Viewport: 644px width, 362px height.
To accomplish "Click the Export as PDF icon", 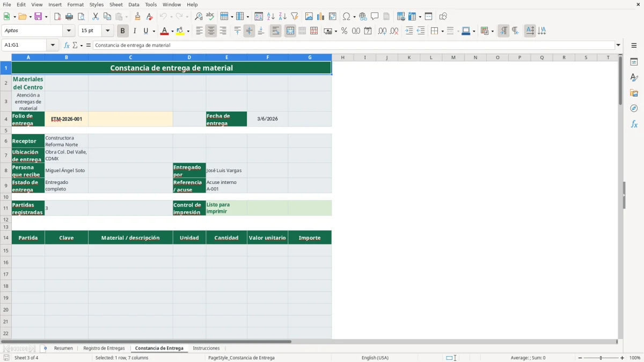I will click(57, 17).
